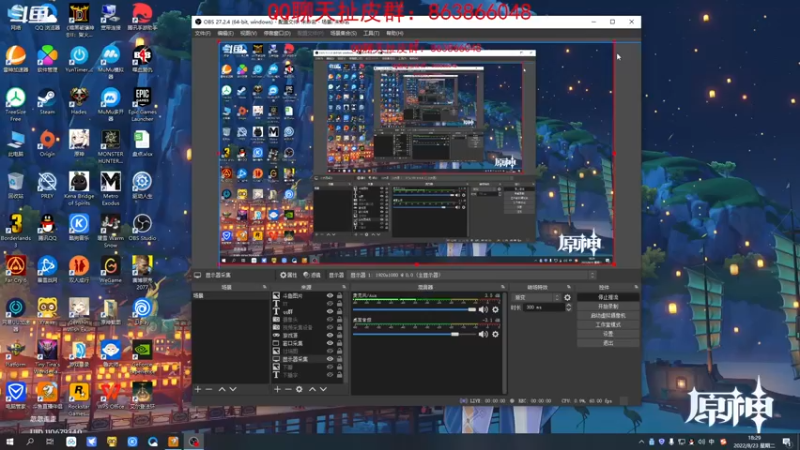The height and width of the screenshot is (450, 800).
Task: Mute the 麦克风/Aux audio channel
Action: 483,310
